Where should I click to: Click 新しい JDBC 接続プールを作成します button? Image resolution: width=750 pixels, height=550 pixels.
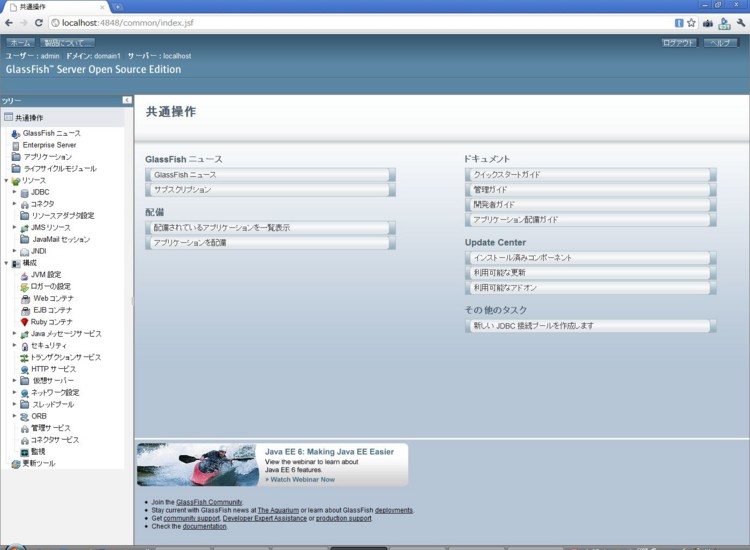(x=590, y=326)
